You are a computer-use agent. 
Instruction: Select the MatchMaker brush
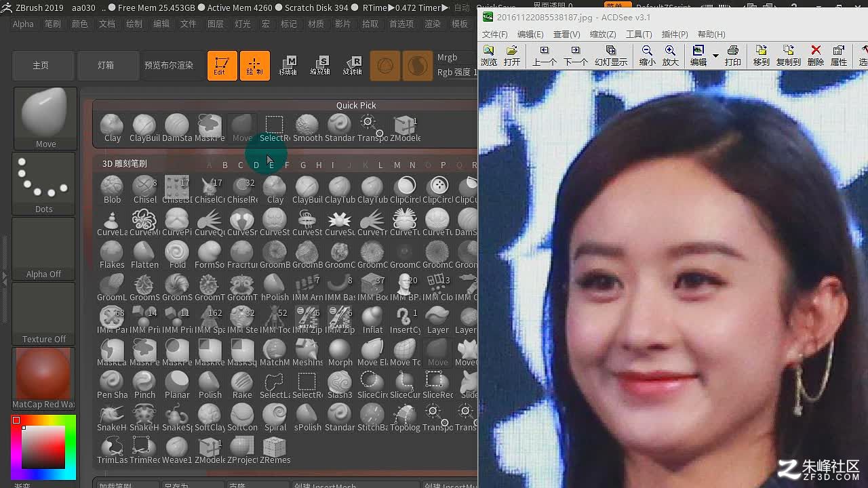coord(275,352)
